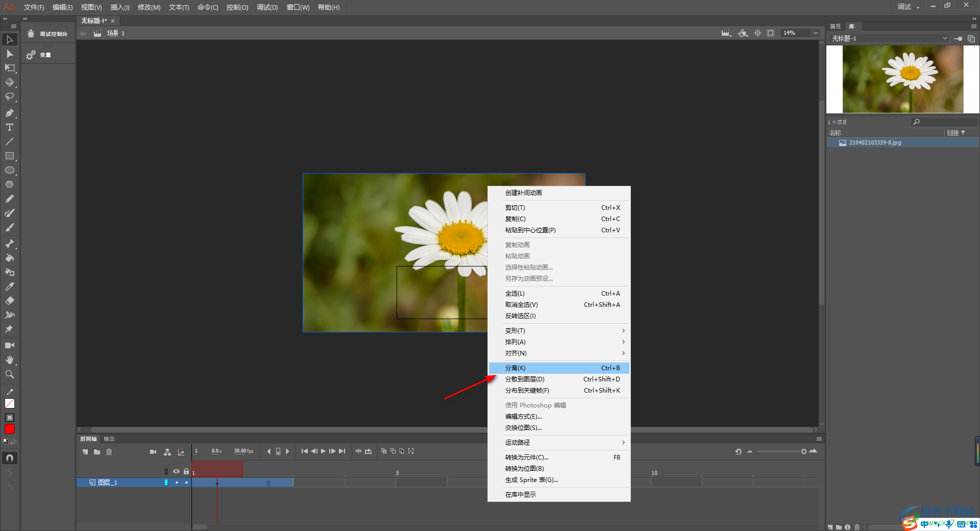
Task: Select the Bone tool
Action: 9,244
